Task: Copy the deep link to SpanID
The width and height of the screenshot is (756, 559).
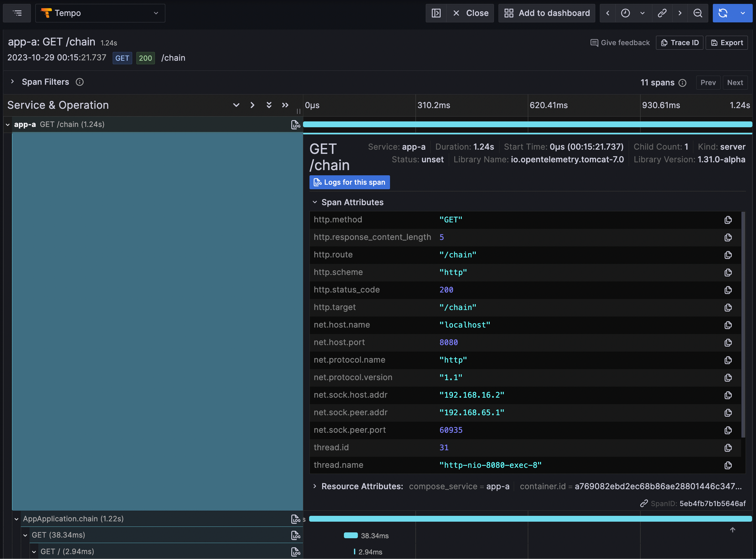Action: 644,503
